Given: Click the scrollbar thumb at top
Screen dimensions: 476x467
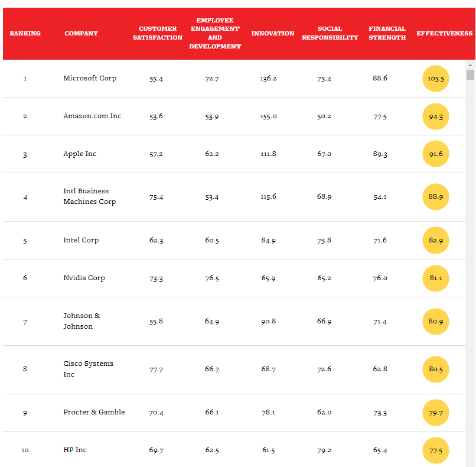Looking at the screenshot, I should 471,74.
